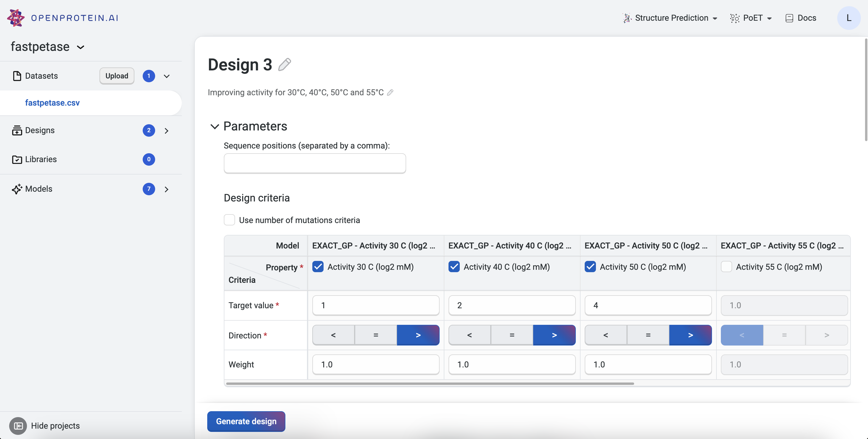Image resolution: width=868 pixels, height=439 pixels.
Task: Check Activity 55 C property checkbox
Action: coord(726,267)
